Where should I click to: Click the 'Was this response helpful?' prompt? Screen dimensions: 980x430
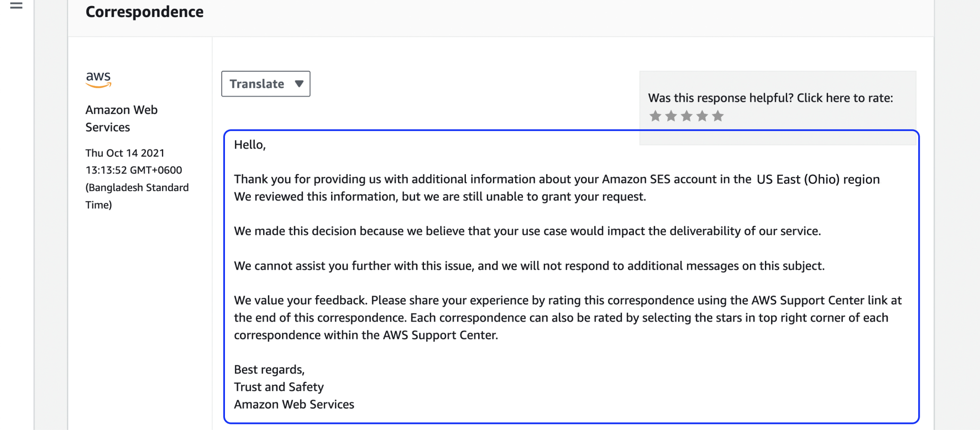point(770,98)
